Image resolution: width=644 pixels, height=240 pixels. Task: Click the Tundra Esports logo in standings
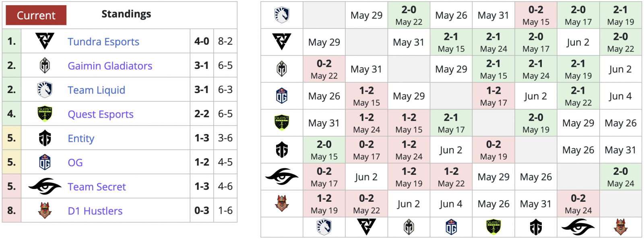coord(45,41)
